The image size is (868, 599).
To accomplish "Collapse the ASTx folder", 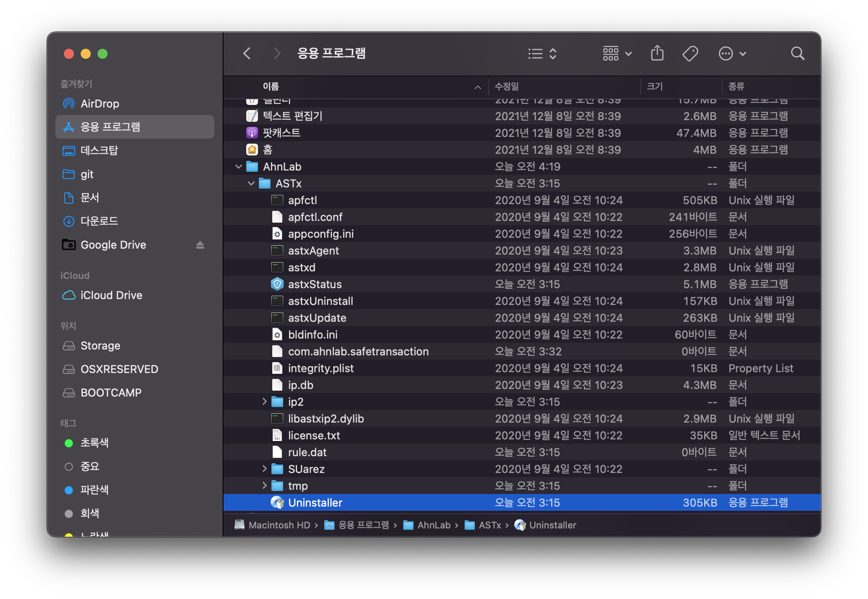I will (x=251, y=184).
